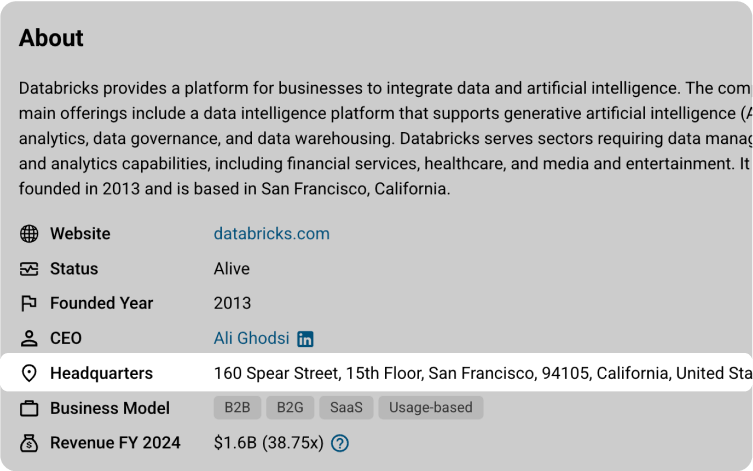Open Ali Ghodsi's LinkedIn icon

[306, 339]
